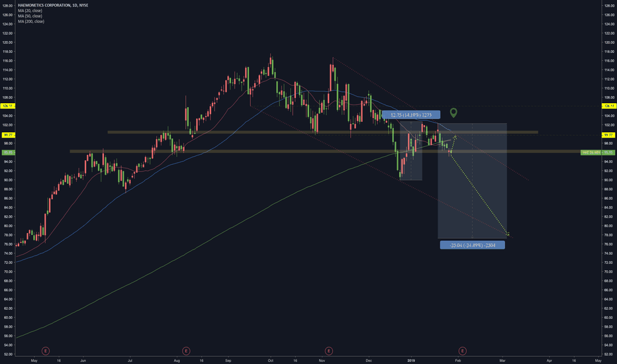Select the HAEMONETICS CORPORATION, 1D, NYSE title

coord(53,5)
